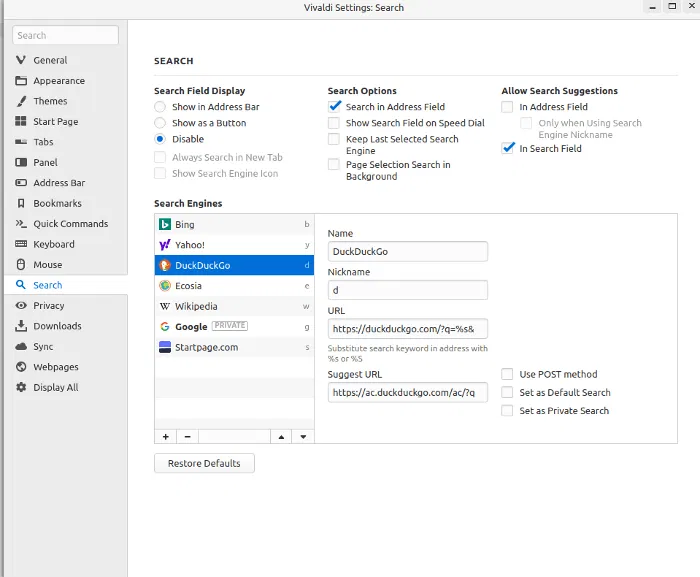This screenshot has width=700, height=577.
Task: Check Use POST method
Action: (507, 374)
